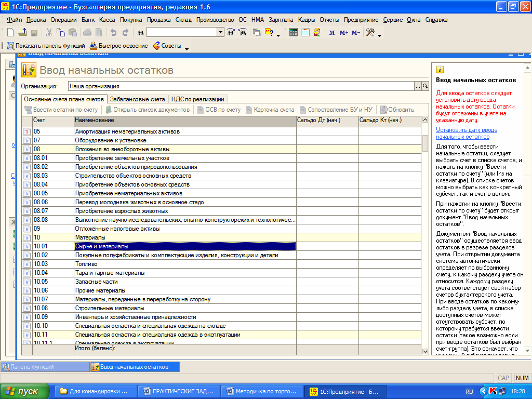Image resolution: width=532 pixels, height=399 pixels.
Task: Click the magnifier search button beside Организация field
Action: [x=425, y=86]
